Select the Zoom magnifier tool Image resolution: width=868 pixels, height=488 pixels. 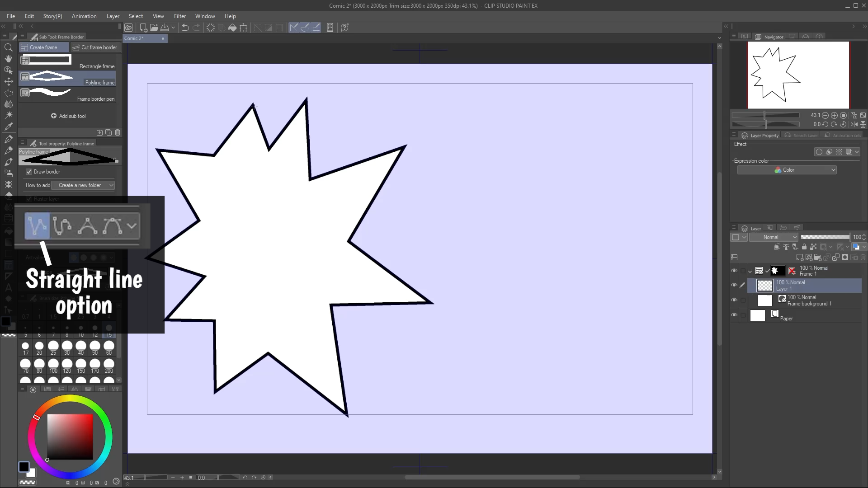pos(8,47)
